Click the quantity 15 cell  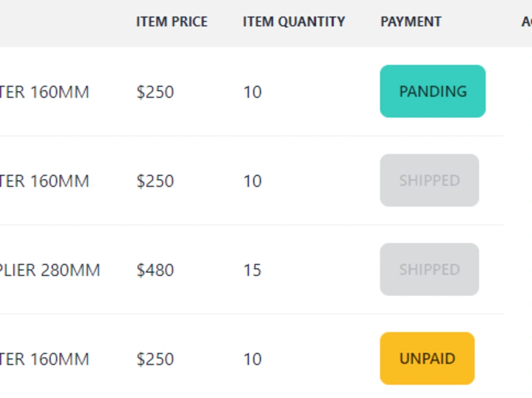coord(252,270)
